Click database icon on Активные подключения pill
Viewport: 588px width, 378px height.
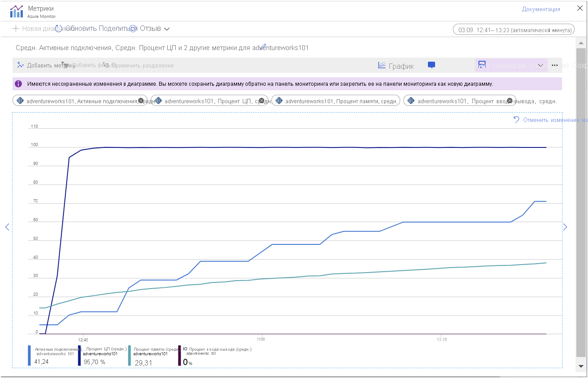coord(20,101)
